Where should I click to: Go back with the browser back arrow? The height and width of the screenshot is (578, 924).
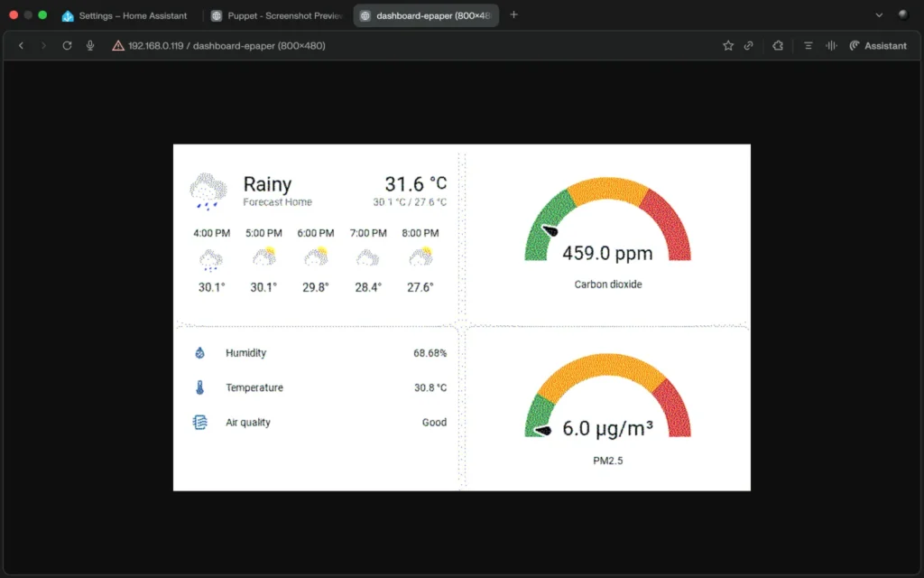point(22,45)
